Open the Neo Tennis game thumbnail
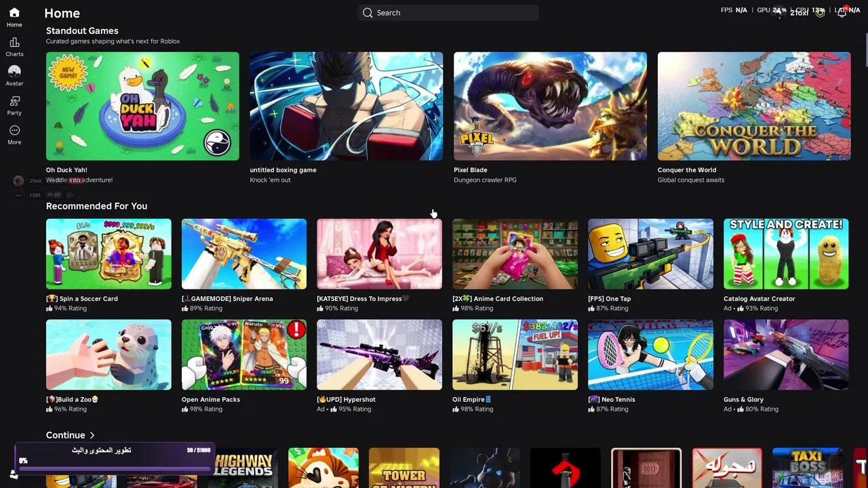Image resolution: width=868 pixels, height=488 pixels. tap(650, 354)
